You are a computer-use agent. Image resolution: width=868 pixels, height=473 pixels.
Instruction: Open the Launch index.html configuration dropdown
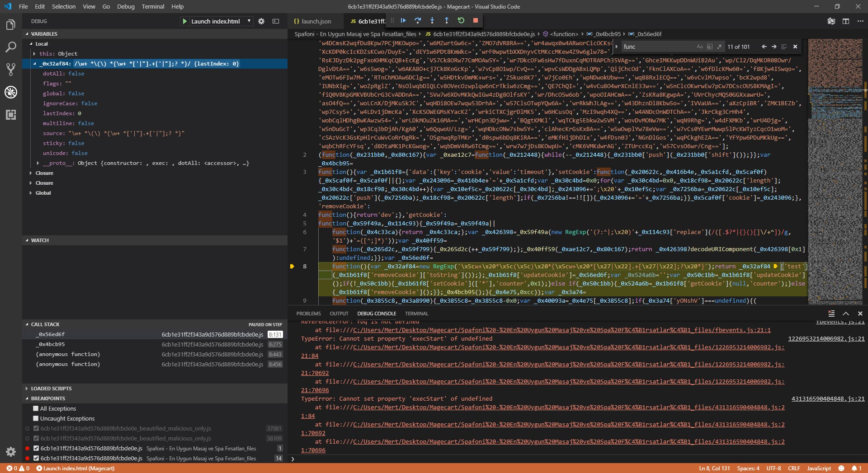(217, 21)
